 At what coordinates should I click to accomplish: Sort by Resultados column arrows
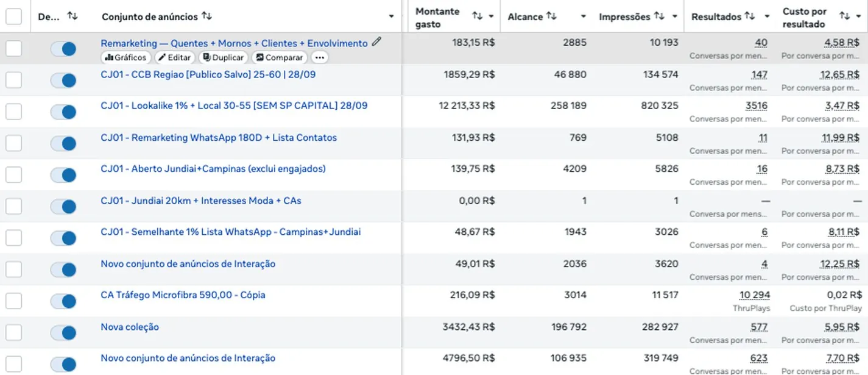click(750, 16)
